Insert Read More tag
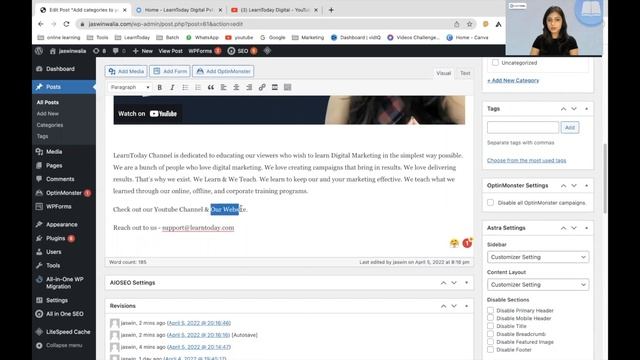The width and height of the screenshot is (640, 360). click(275, 87)
